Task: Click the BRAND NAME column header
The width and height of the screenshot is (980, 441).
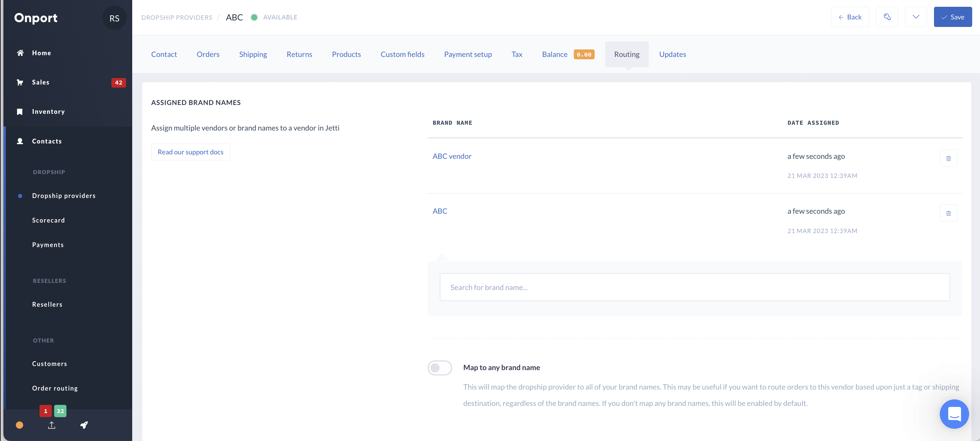Action: [x=452, y=123]
